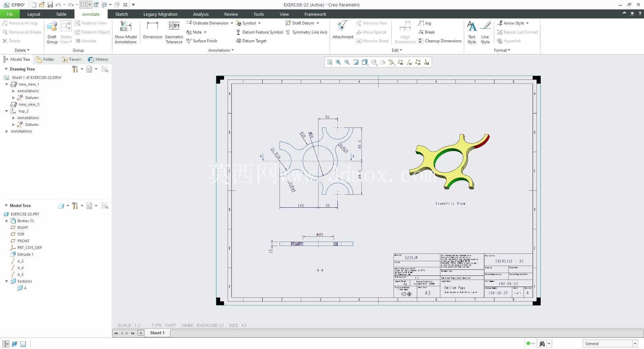The height and width of the screenshot is (349, 644).
Task: Add a new sheet with plus button
Action: pos(141,333)
